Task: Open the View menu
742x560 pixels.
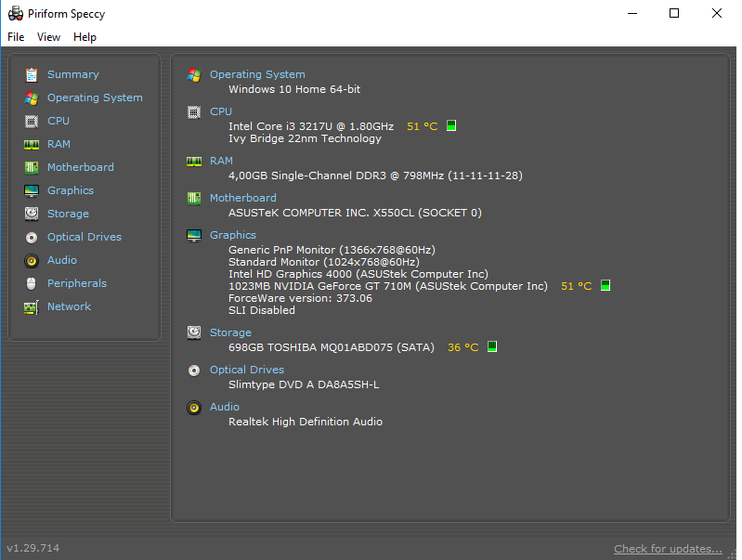Action: click(x=48, y=37)
